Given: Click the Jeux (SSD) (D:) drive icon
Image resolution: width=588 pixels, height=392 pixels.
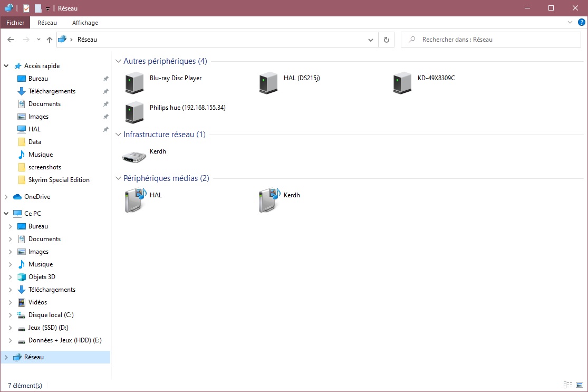Looking at the screenshot, I should coord(22,328).
